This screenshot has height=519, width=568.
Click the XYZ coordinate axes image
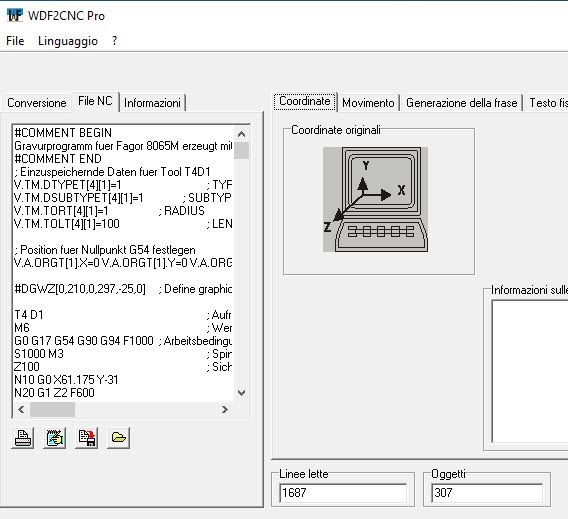[375, 199]
